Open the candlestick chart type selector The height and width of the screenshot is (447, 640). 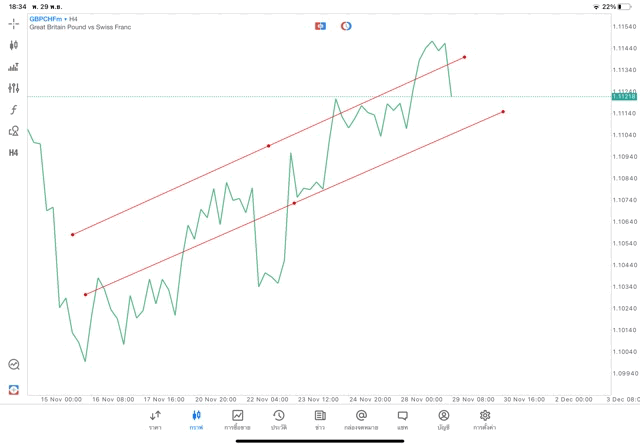14,45
